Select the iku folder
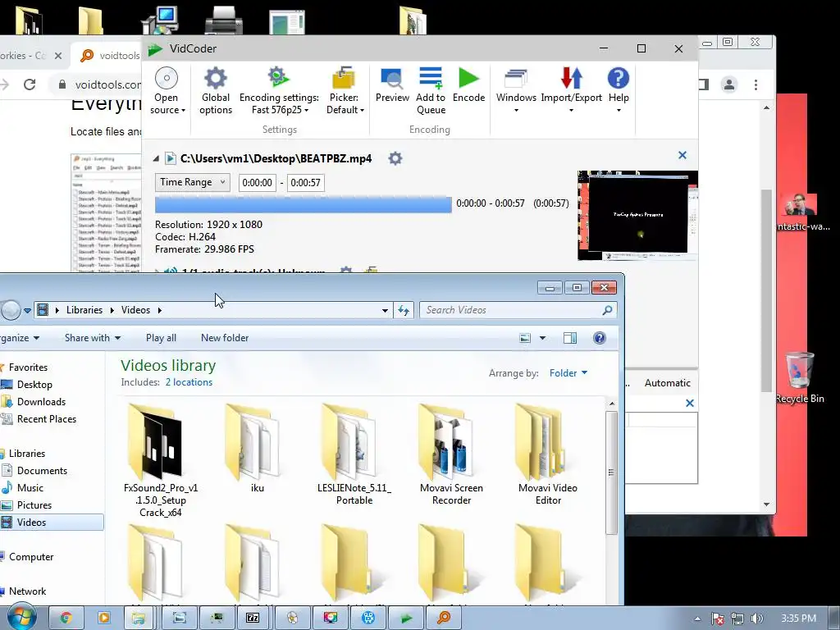 point(257,449)
